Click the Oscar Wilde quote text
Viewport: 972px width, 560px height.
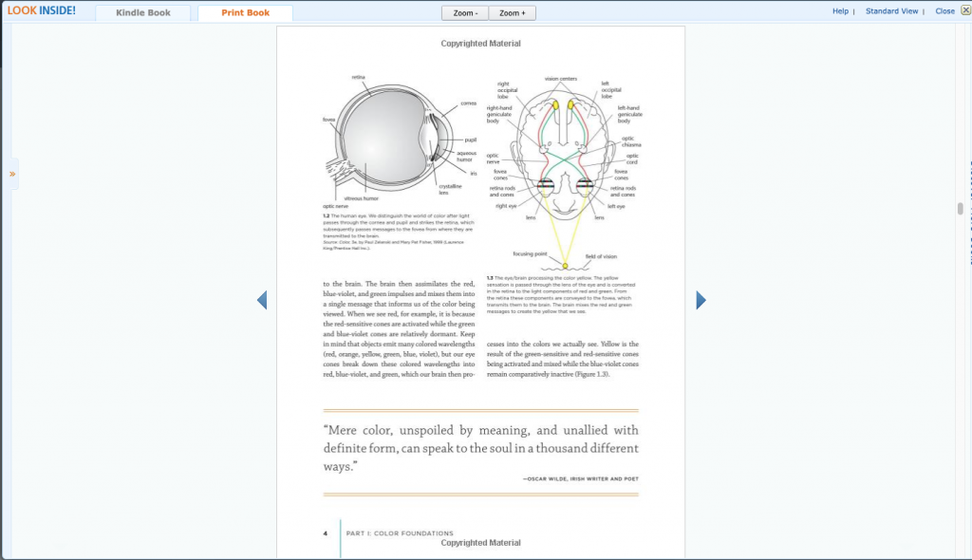coord(480,448)
